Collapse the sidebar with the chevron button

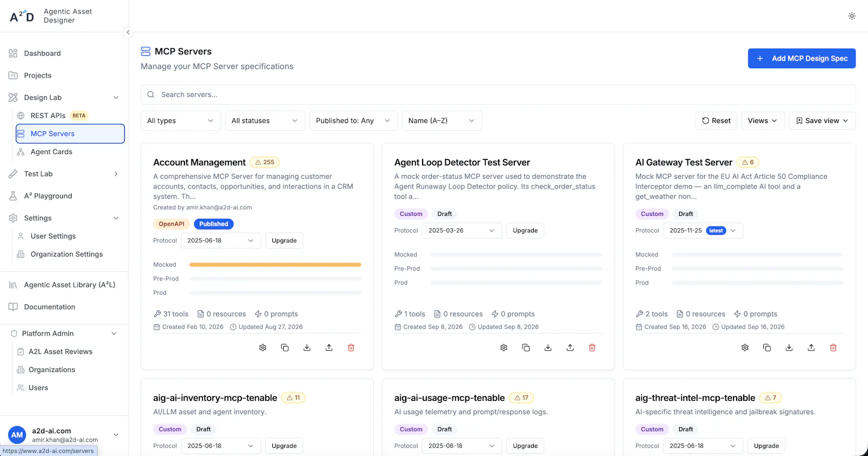[128, 33]
